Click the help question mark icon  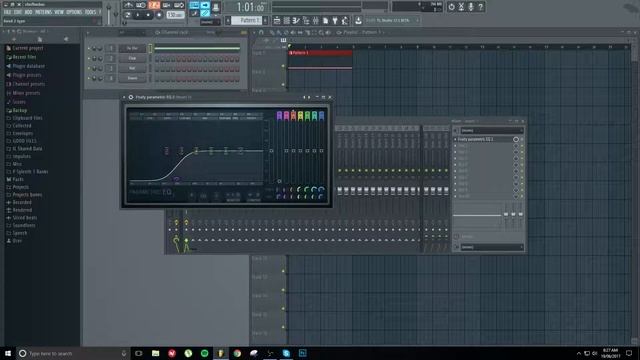480,7
